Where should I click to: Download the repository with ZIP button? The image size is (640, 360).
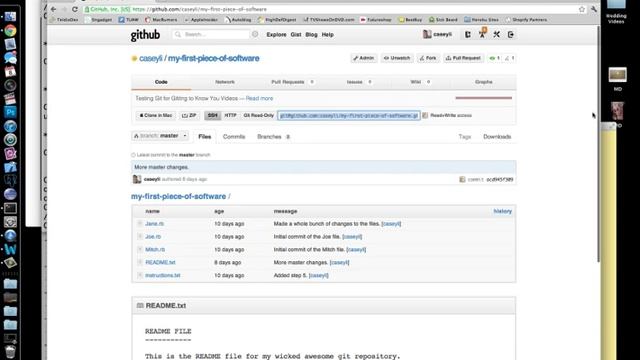click(x=189, y=116)
